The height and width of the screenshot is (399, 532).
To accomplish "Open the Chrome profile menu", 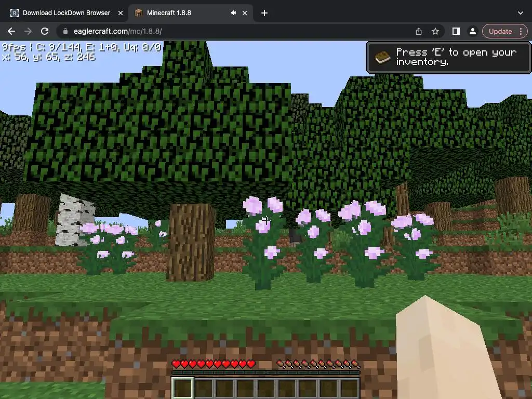I will tap(472, 31).
